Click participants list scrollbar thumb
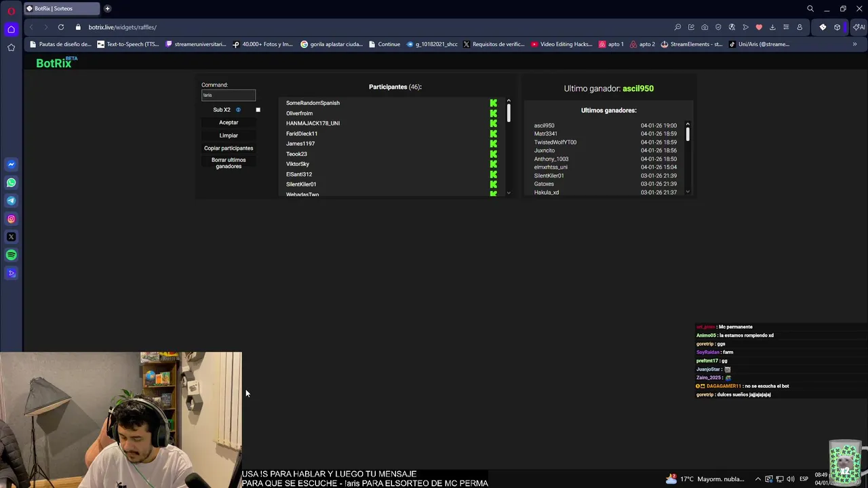868x488 pixels. point(509,113)
